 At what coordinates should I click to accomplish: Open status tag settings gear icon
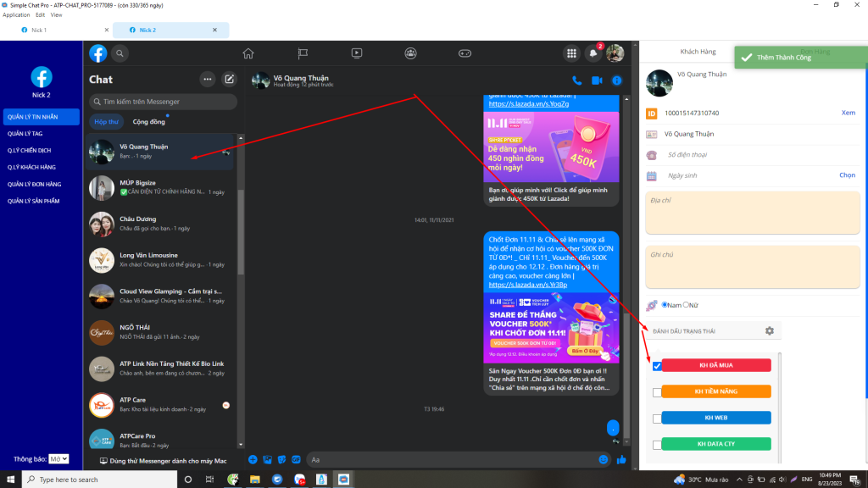[x=770, y=331]
